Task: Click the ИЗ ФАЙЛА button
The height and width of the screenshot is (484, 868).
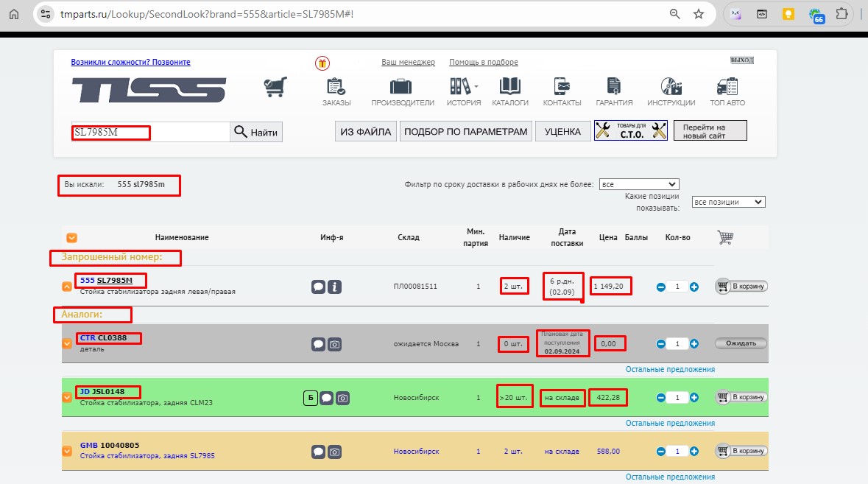Action: (x=365, y=131)
